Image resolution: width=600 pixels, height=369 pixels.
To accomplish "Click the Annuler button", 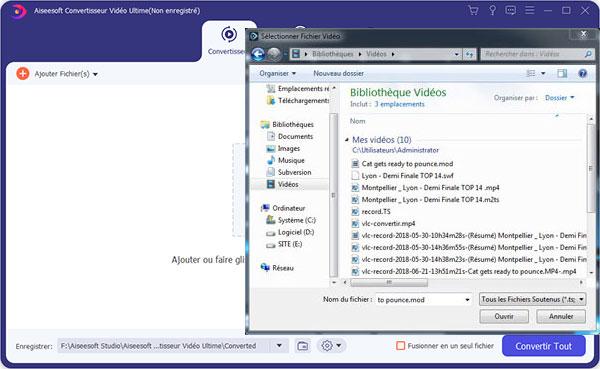I will click(x=561, y=317).
